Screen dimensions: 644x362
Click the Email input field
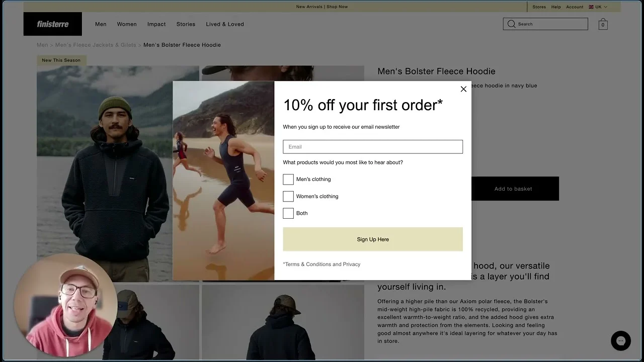372,147
